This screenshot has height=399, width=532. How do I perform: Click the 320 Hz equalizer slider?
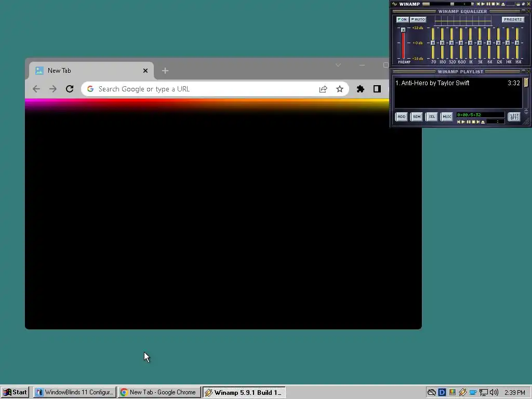coord(451,43)
